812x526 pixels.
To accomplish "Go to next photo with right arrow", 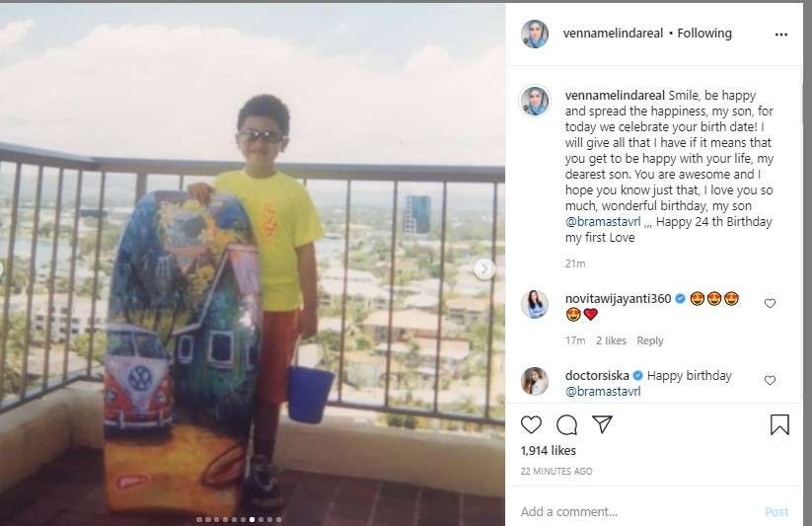I will tap(484, 269).
